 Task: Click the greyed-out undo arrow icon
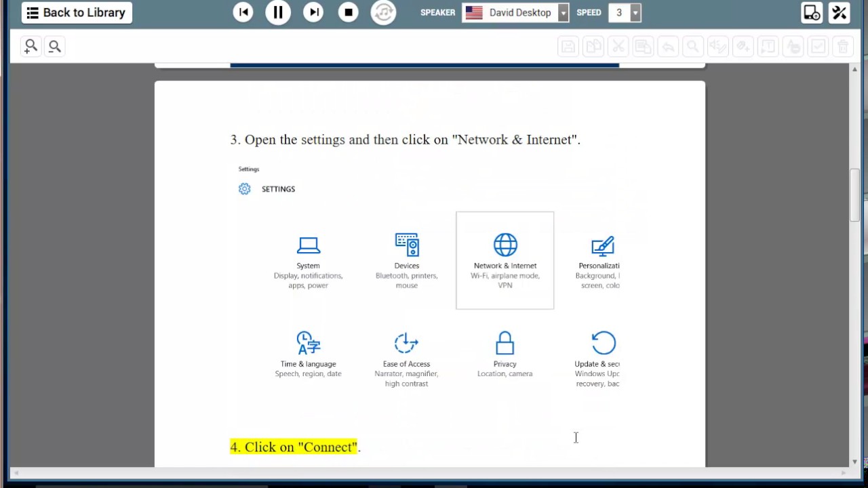click(x=668, y=46)
